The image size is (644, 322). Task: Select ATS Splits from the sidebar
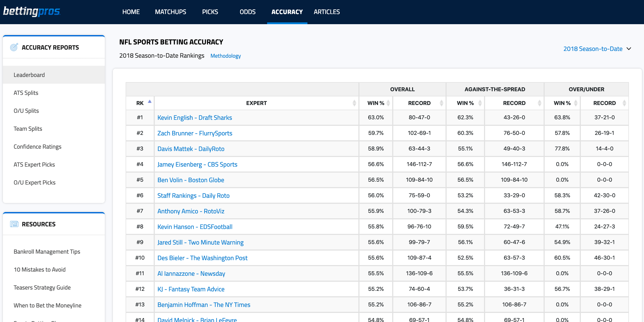(x=26, y=93)
